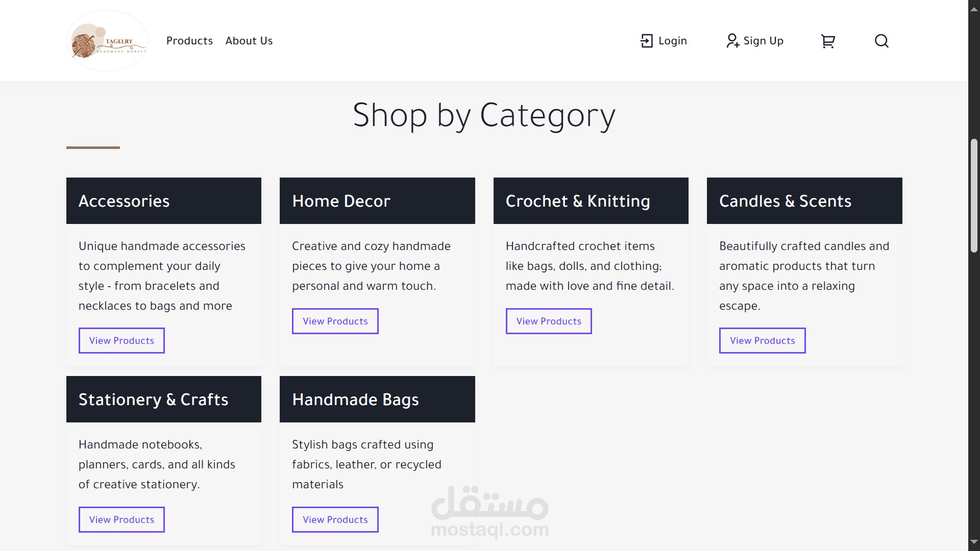View Products under Stationery & Crafts

(121, 519)
